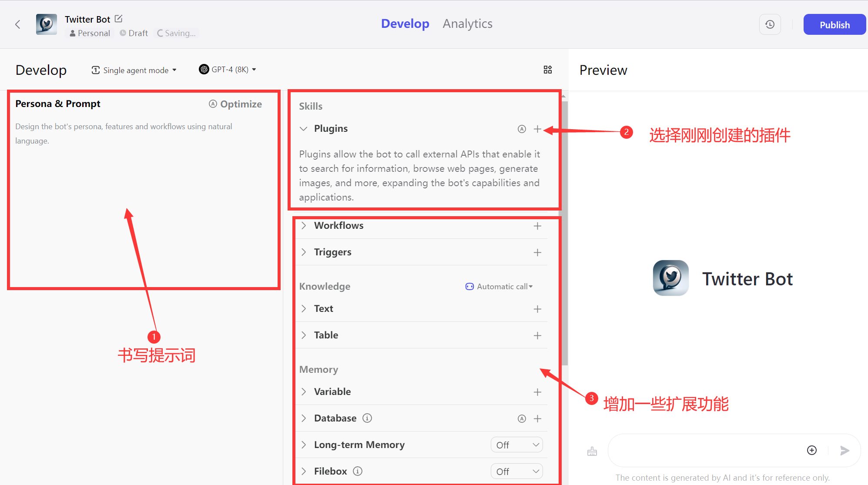This screenshot has width=868, height=485.
Task: Switch to the Analytics tab
Action: [468, 23]
